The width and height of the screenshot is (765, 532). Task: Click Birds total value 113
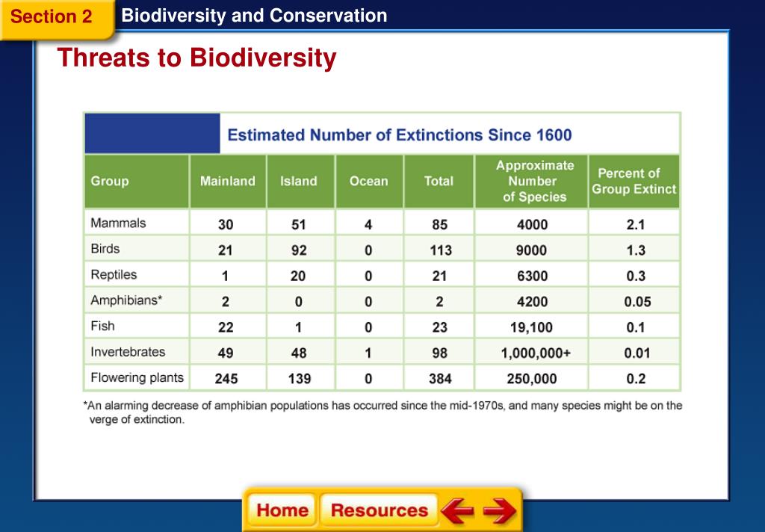click(x=441, y=250)
